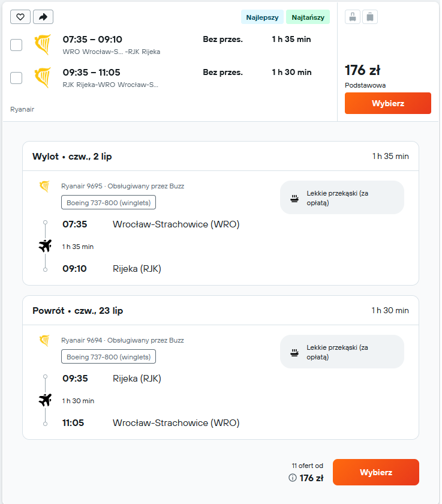Click return Lekkie przekąski amenity pill

point(342,352)
